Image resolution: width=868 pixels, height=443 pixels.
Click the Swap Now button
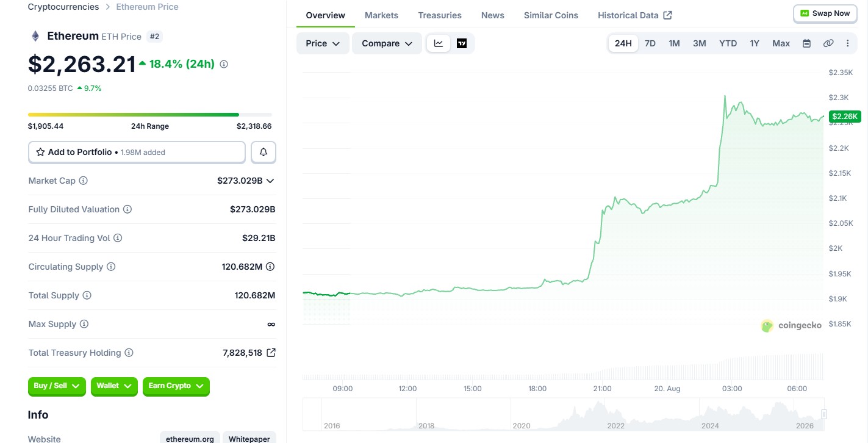coord(825,13)
